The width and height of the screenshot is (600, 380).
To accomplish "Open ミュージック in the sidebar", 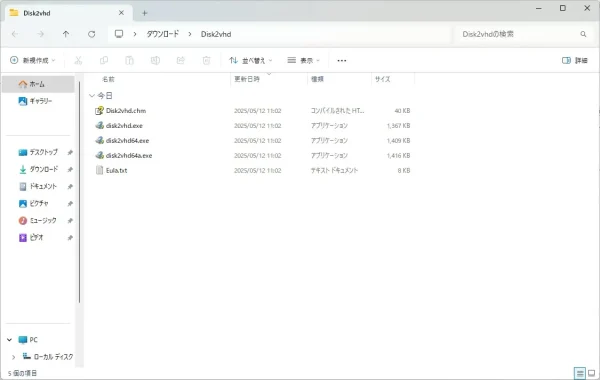I will click(38, 220).
